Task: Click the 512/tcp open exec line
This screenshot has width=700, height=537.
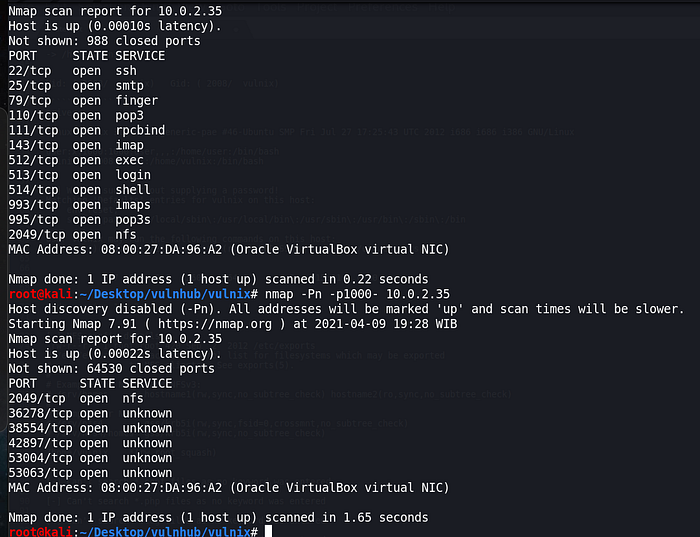Action: [x=80, y=160]
